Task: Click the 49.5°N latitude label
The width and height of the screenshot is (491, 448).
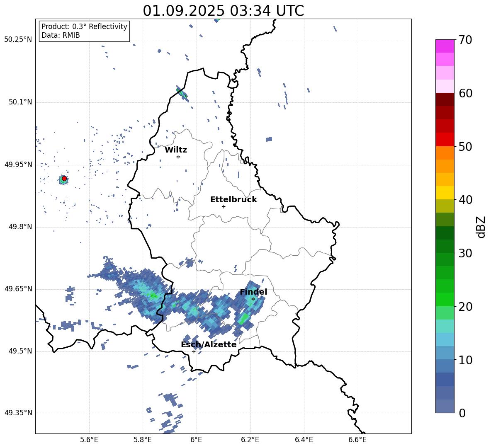Action: point(20,351)
